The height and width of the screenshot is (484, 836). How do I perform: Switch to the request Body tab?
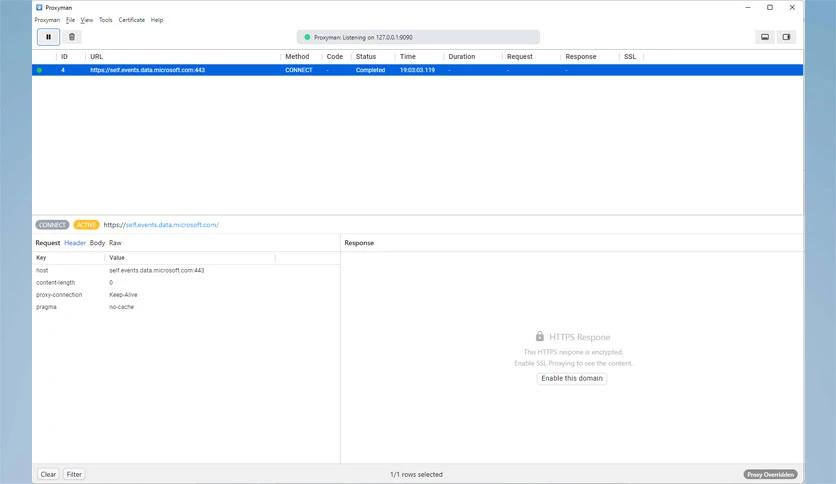coord(97,243)
